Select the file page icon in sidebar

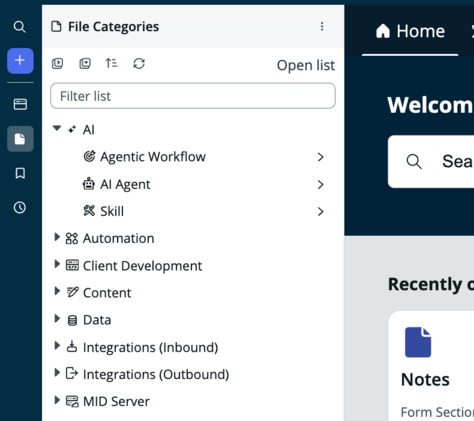20,139
